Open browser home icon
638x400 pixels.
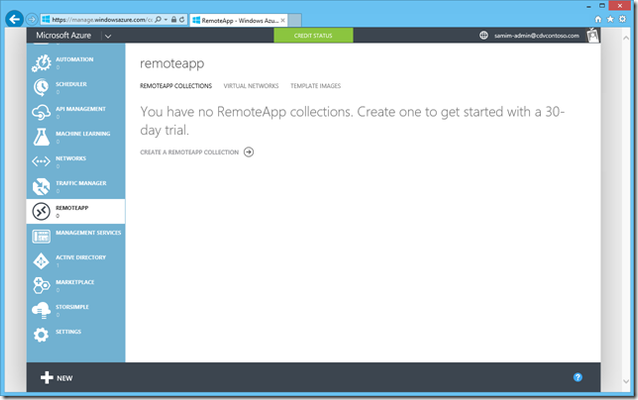click(x=598, y=19)
